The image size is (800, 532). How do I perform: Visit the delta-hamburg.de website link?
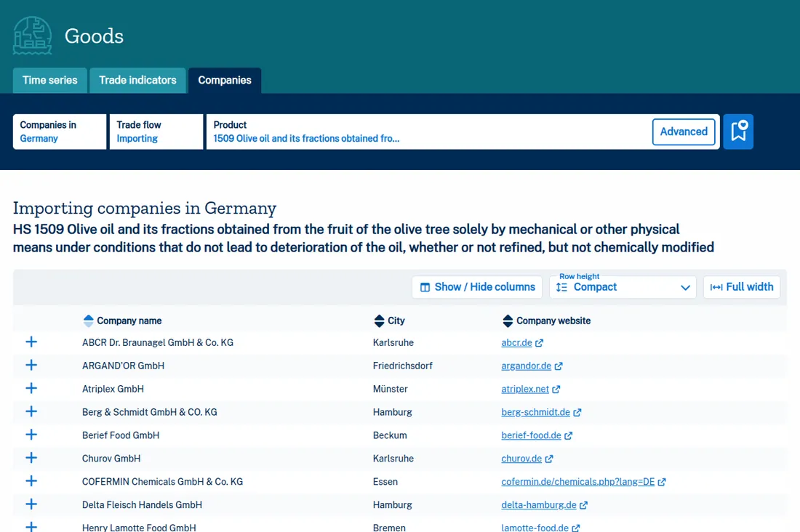(x=539, y=505)
